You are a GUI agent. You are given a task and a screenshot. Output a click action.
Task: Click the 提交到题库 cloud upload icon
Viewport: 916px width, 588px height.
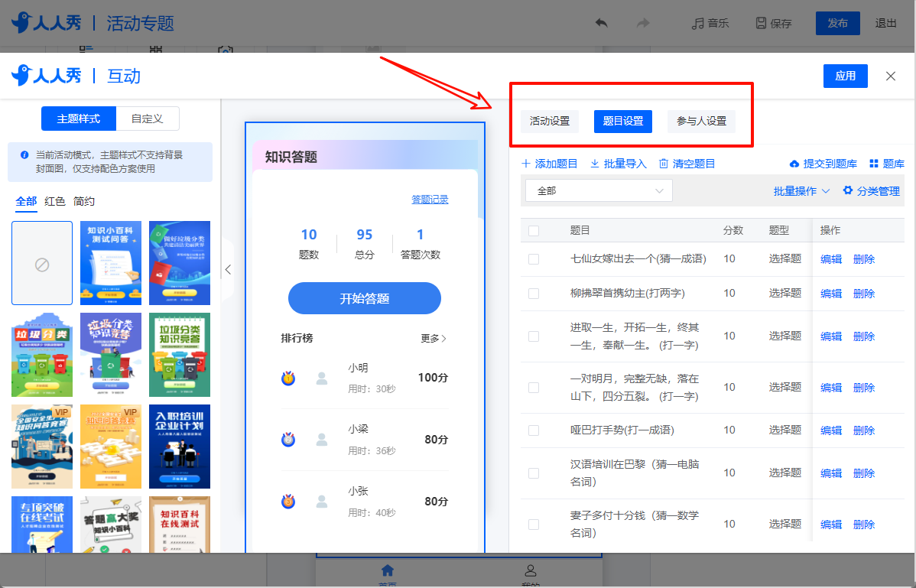[x=794, y=164]
